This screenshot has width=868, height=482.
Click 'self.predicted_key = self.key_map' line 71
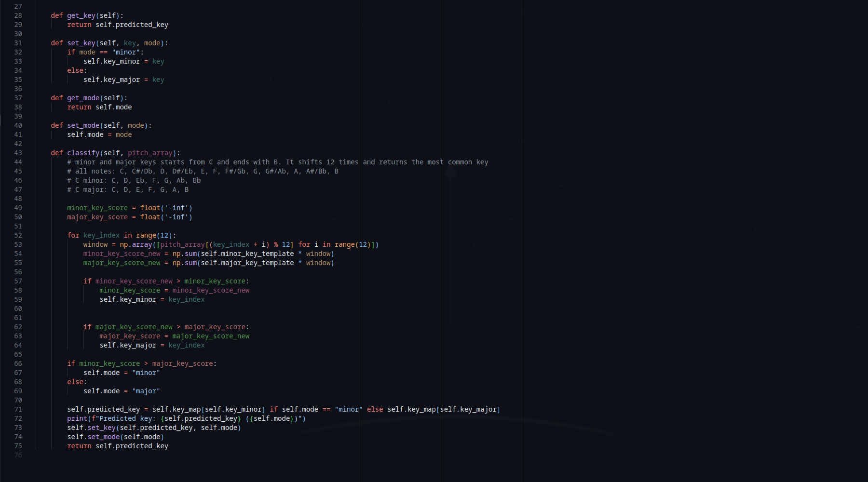coord(284,409)
